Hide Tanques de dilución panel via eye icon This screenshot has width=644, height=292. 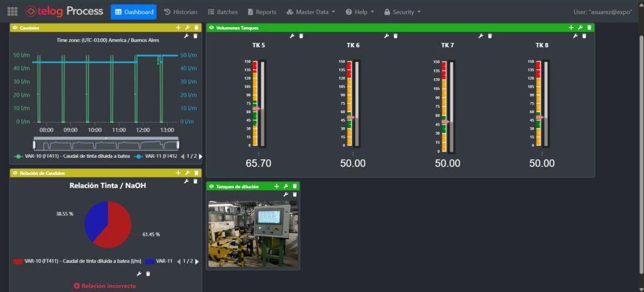pos(211,186)
